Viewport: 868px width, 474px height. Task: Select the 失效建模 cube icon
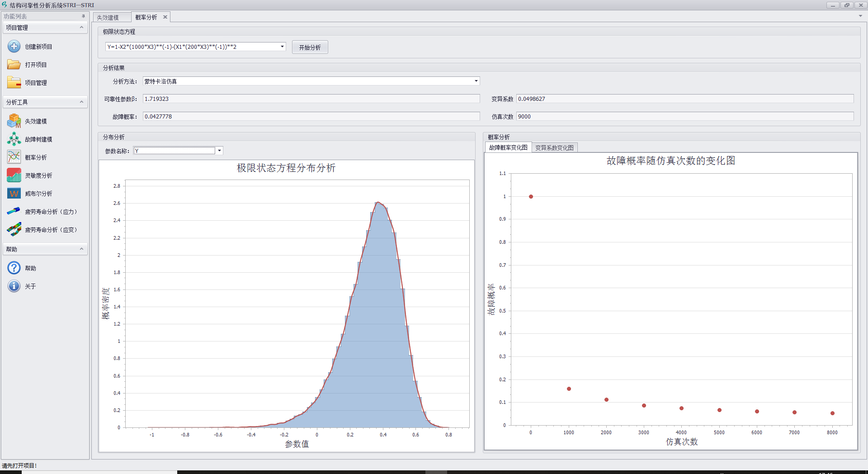click(x=14, y=121)
